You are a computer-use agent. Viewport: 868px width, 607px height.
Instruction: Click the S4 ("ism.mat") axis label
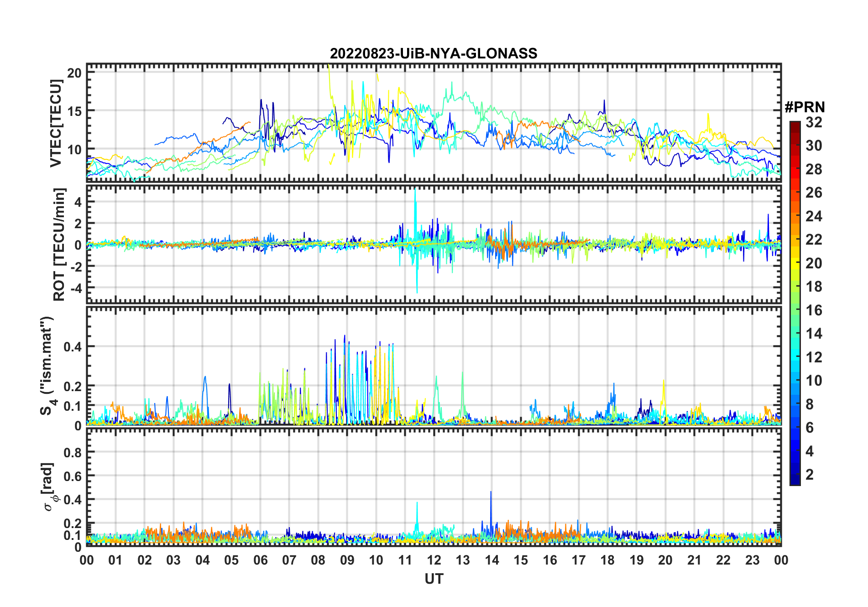[x=47, y=366]
